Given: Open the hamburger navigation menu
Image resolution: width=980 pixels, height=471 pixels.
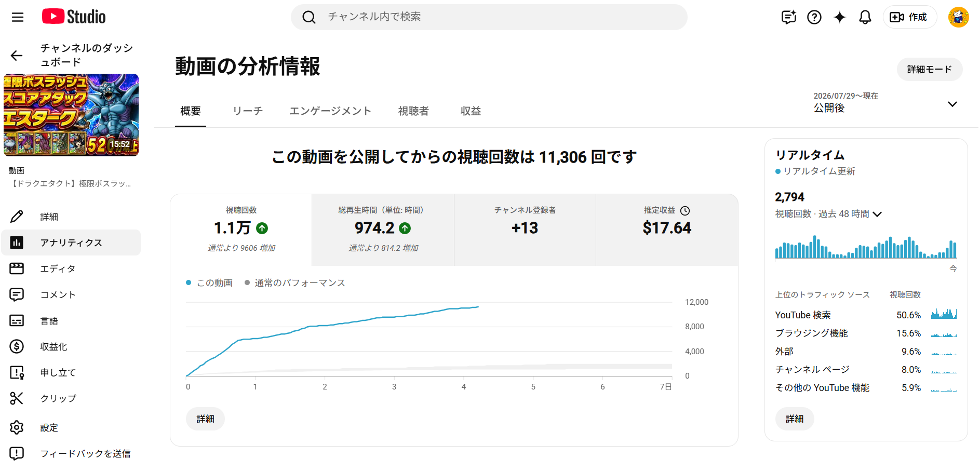Looking at the screenshot, I should tap(18, 17).
